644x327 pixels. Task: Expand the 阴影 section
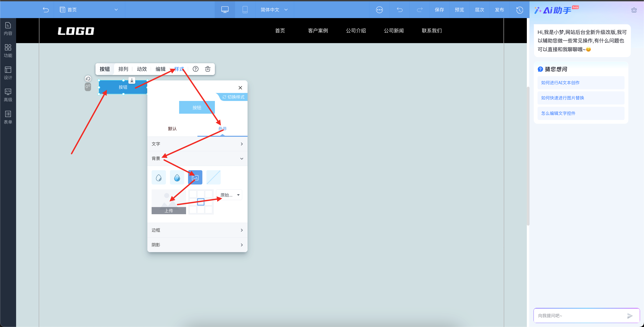coord(197,245)
